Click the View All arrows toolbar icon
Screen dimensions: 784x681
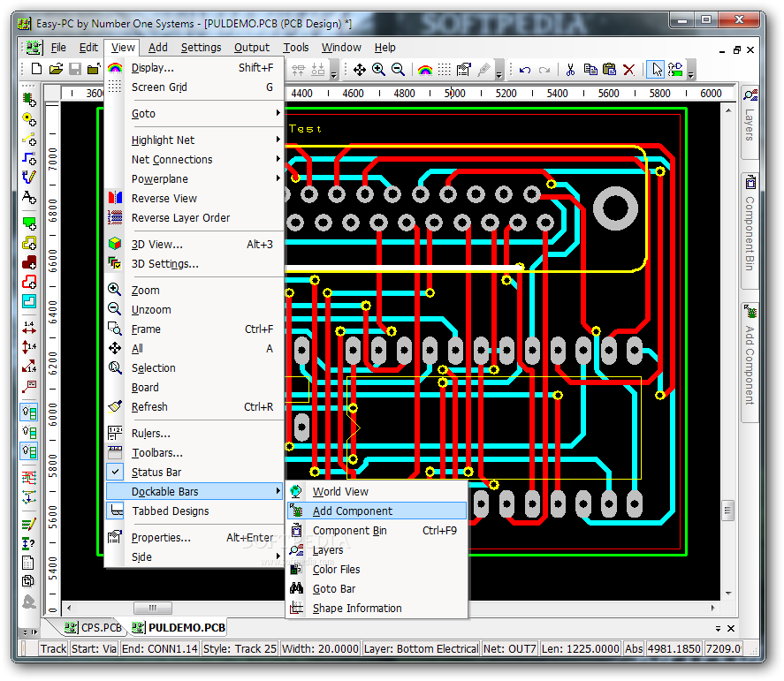click(x=359, y=70)
